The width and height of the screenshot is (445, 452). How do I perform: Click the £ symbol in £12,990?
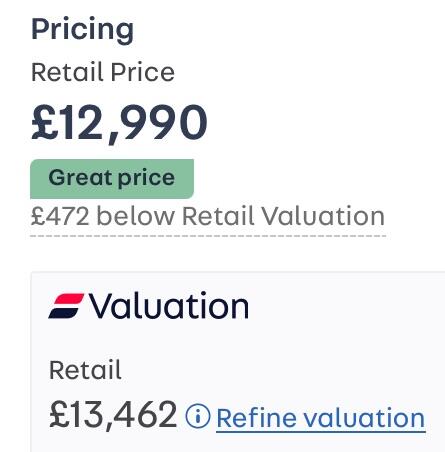tap(45, 122)
